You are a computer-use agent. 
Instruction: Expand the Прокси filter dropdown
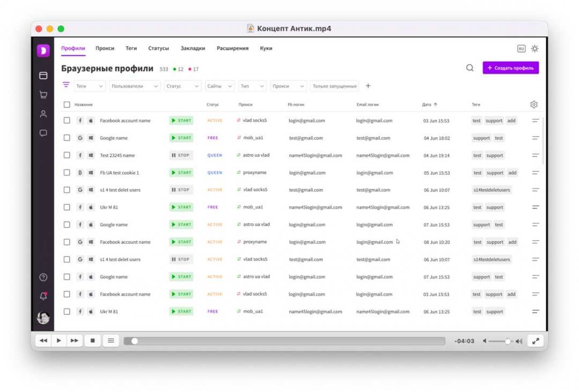(x=288, y=86)
